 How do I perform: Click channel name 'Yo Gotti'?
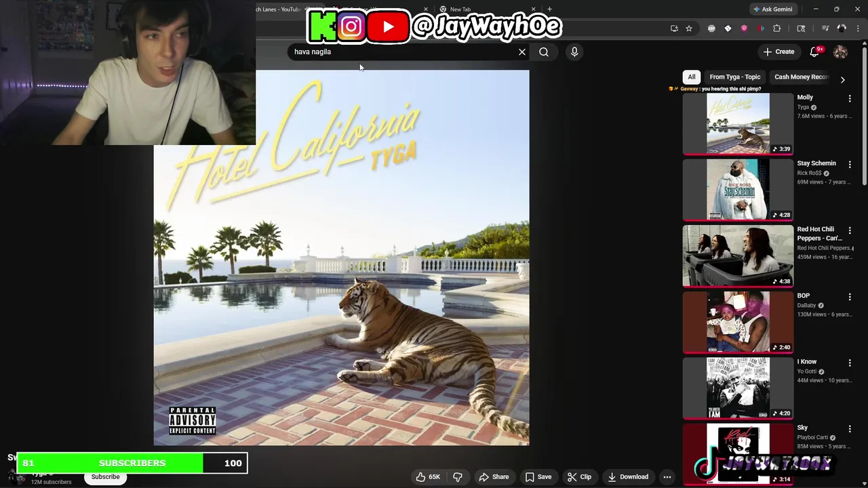pos(807,371)
